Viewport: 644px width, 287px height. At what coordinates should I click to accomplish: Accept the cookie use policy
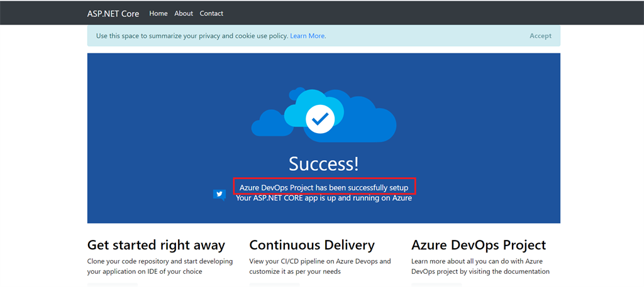tap(540, 36)
